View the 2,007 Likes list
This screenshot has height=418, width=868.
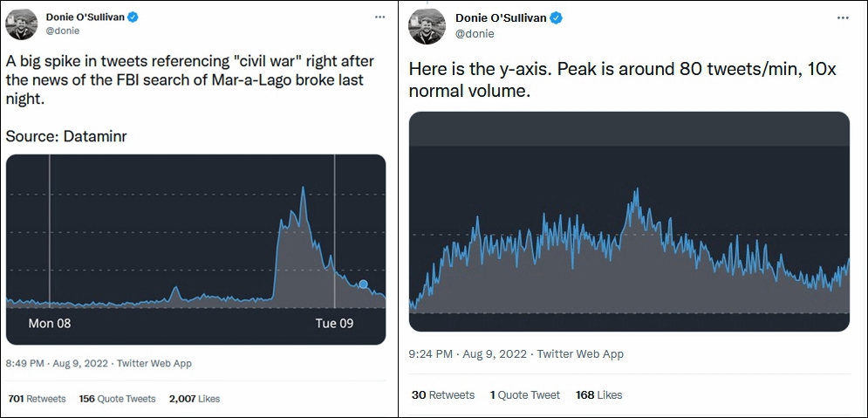[195, 399]
